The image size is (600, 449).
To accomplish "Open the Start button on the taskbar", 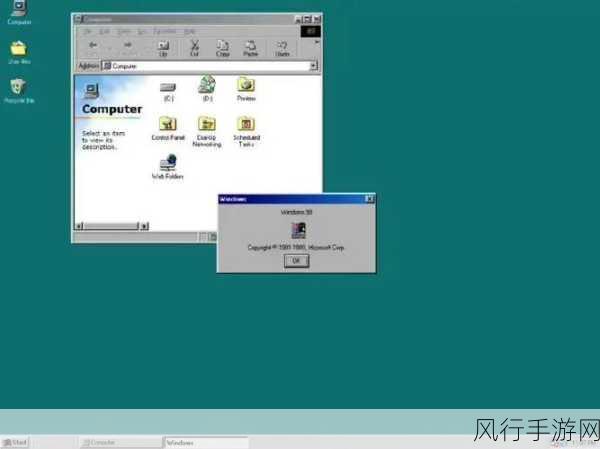I will click(15, 443).
